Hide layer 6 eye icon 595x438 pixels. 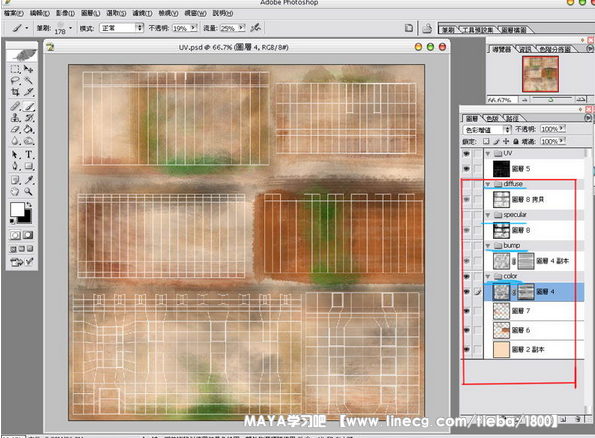tap(466, 330)
